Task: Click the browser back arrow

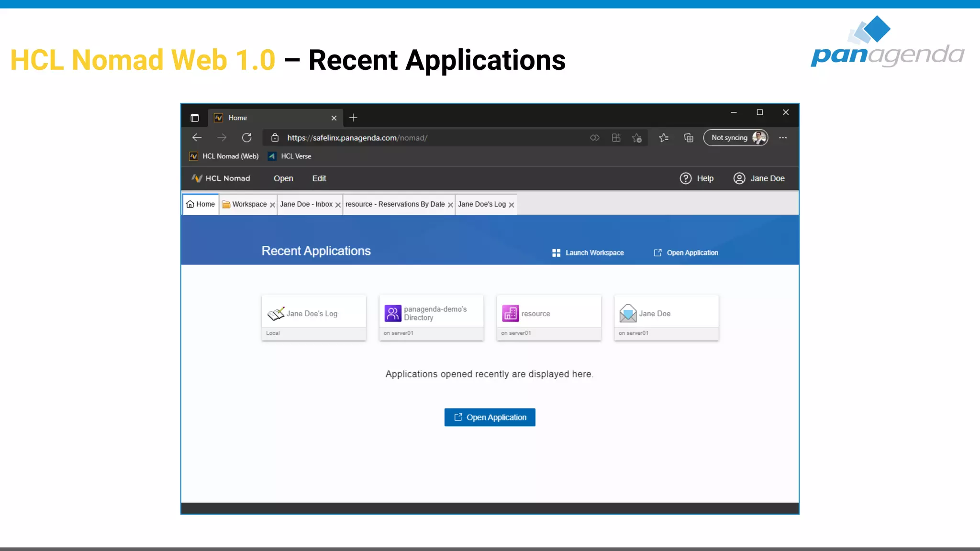Action: [197, 138]
